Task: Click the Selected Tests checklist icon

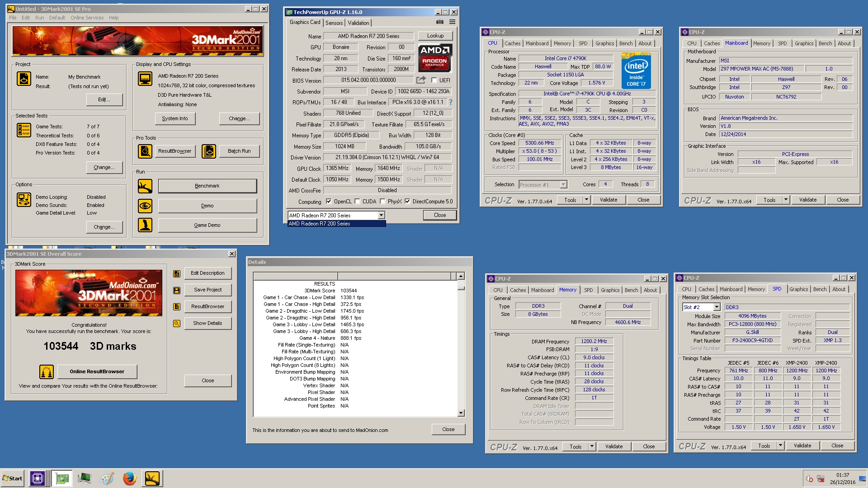Action: point(24,130)
